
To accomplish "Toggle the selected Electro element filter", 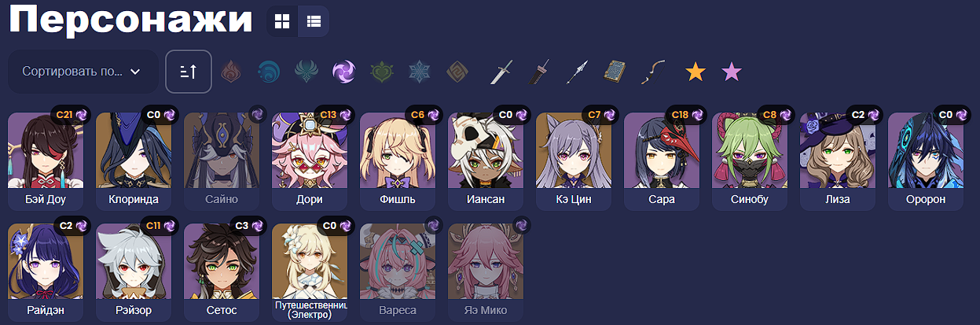I will [344, 72].
